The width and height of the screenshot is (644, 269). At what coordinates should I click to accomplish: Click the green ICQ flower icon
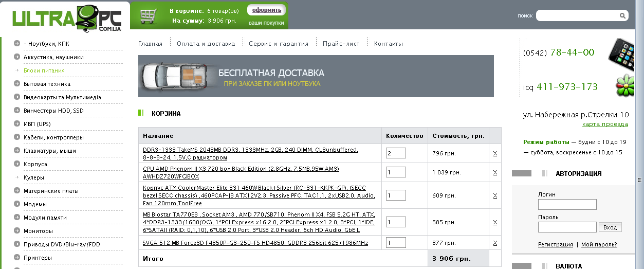coord(625,84)
